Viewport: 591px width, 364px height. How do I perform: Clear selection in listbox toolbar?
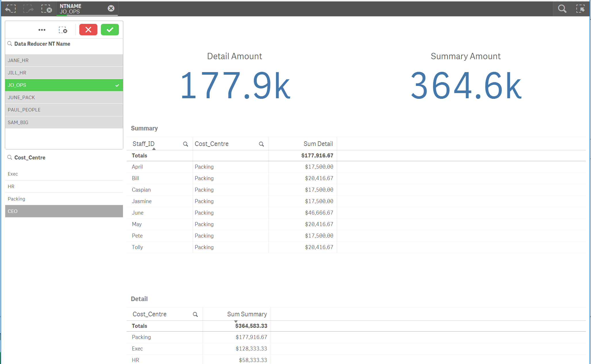pyautogui.click(x=63, y=30)
